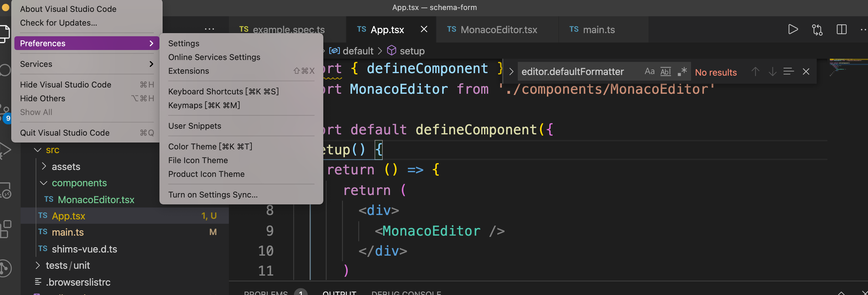Open the Services submenu
The image size is (868, 295).
point(87,64)
